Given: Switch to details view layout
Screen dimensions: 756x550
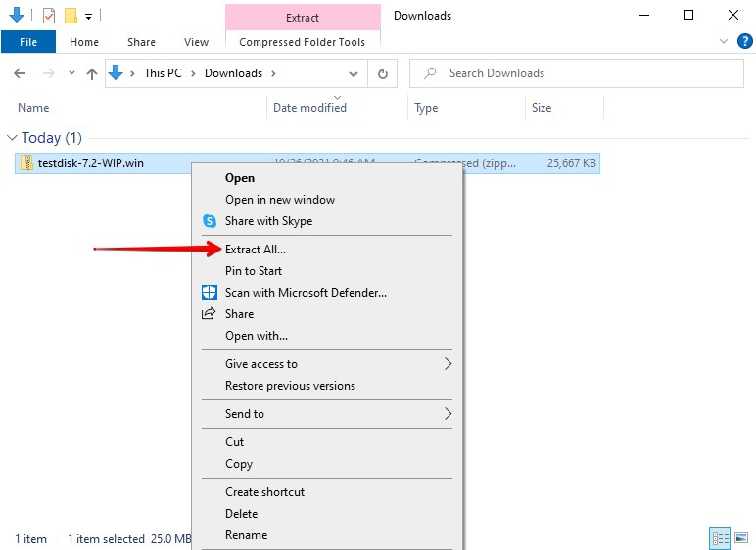Looking at the screenshot, I should (x=720, y=538).
